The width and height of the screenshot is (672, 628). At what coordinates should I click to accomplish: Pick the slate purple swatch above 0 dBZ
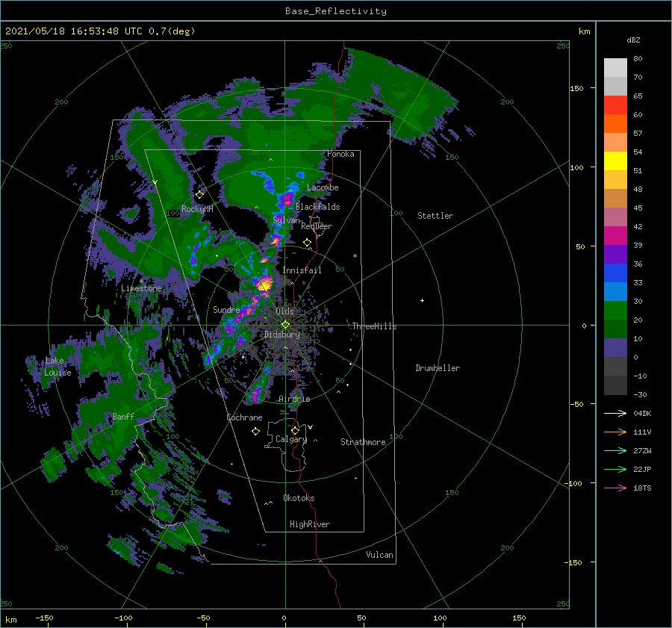point(615,348)
